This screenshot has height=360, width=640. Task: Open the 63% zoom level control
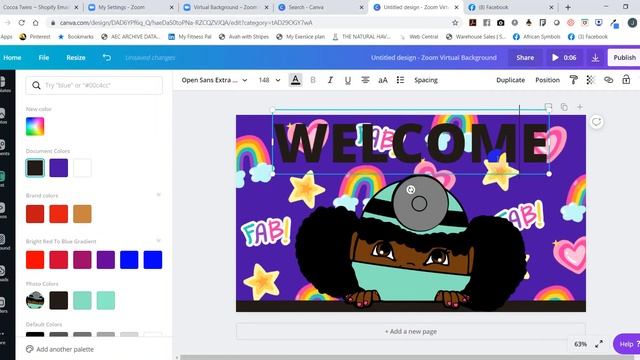[x=580, y=344]
